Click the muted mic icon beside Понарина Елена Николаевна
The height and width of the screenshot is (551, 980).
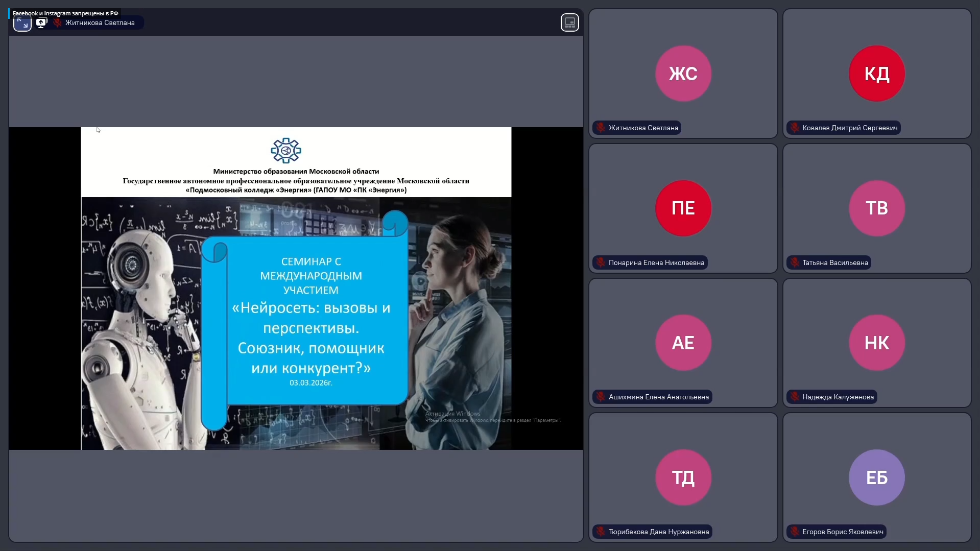click(601, 262)
